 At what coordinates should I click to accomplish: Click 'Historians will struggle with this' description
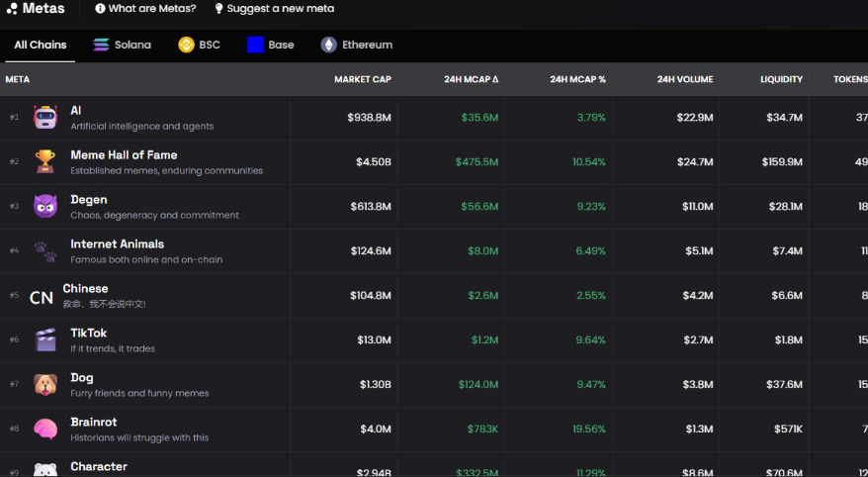(139, 437)
